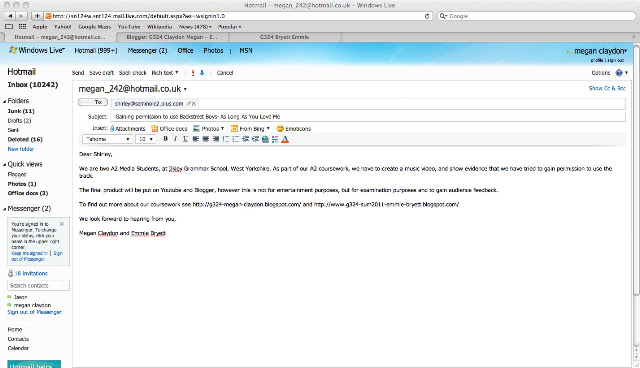
Task: Remove recipient with the X button
Action: pyautogui.click(x=194, y=104)
